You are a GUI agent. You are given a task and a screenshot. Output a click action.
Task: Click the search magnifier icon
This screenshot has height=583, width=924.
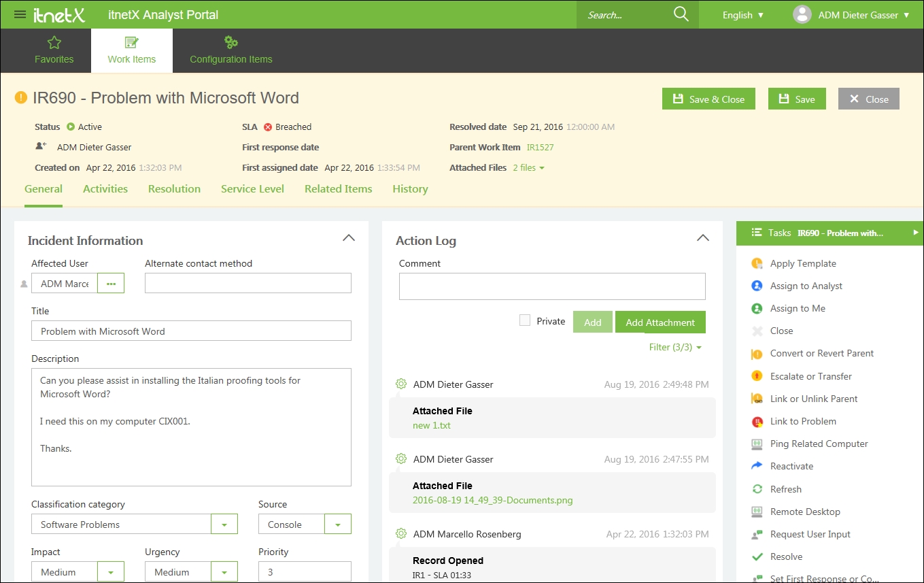pyautogui.click(x=681, y=14)
